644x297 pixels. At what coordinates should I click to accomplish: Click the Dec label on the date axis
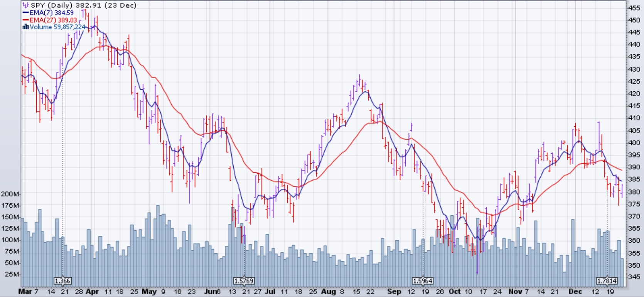pyautogui.click(x=575, y=292)
